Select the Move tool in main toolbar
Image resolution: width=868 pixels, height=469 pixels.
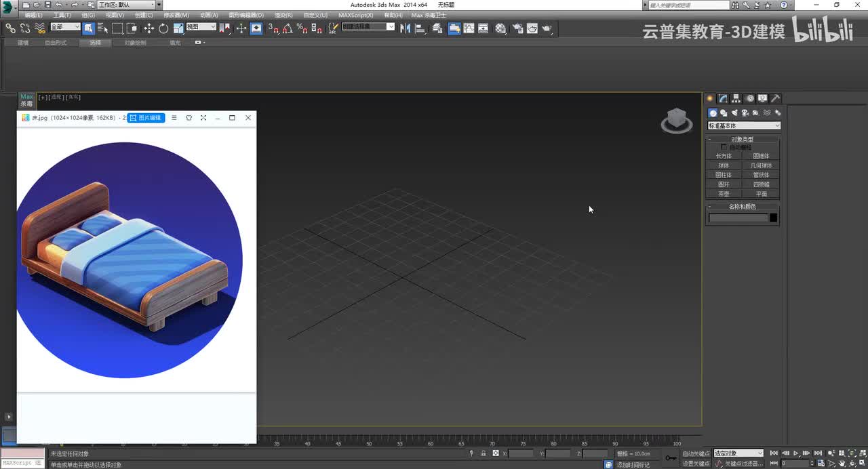(x=149, y=28)
